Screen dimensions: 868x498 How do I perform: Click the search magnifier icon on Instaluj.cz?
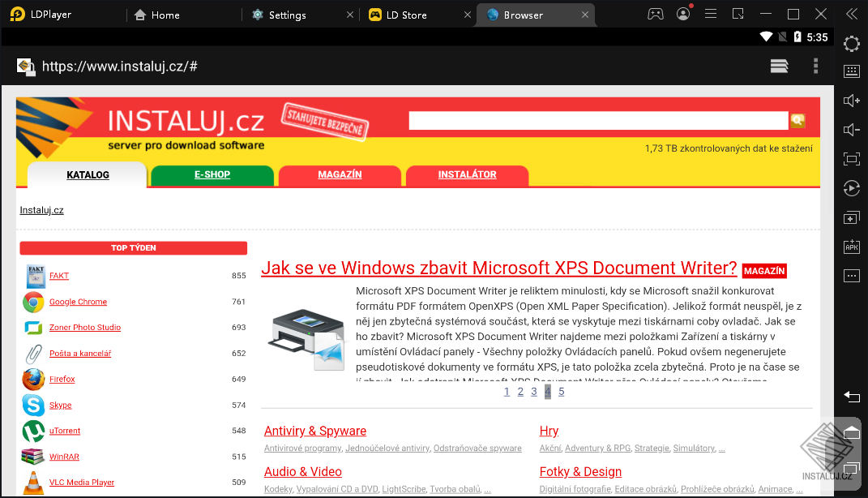click(x=797, y=120)
